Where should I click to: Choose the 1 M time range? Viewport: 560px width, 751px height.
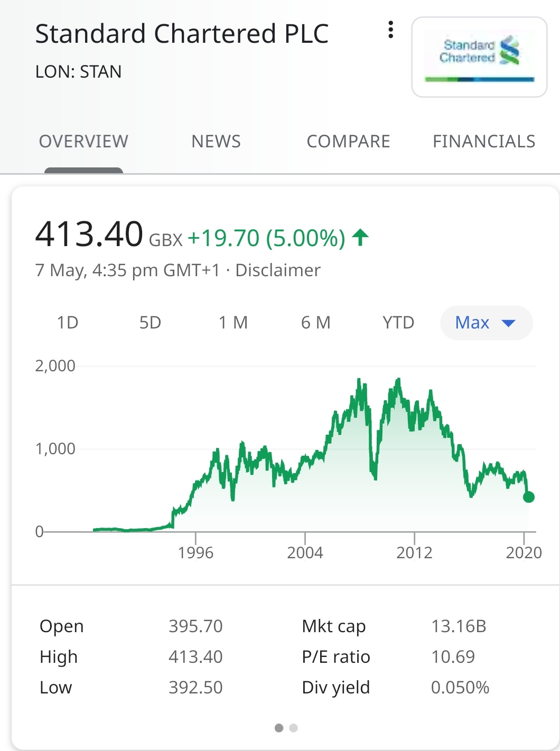pyautogui.click(x=233, y=323)
